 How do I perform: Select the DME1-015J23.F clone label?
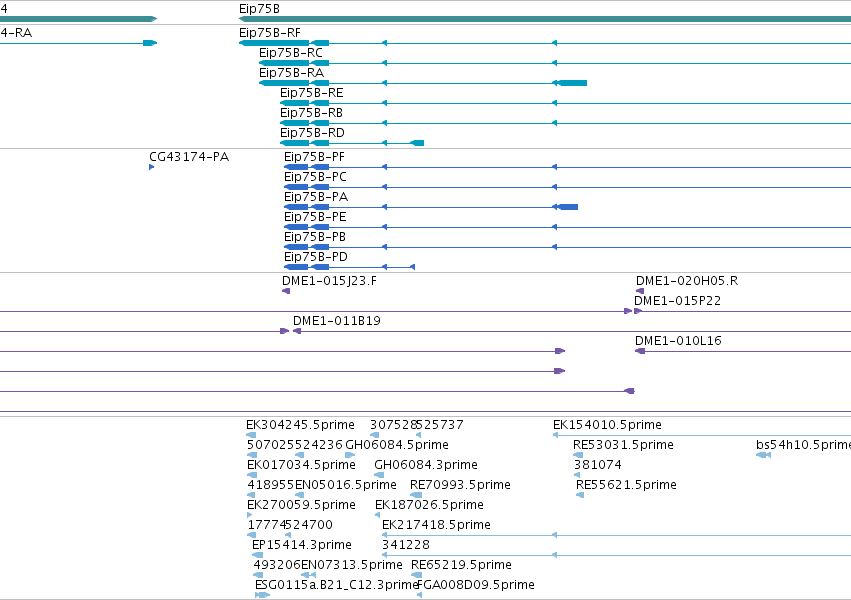pos(329,281)
